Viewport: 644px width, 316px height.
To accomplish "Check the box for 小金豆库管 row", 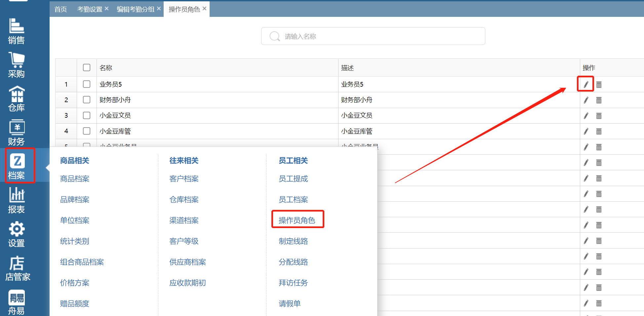I will [x=87, y=131].
